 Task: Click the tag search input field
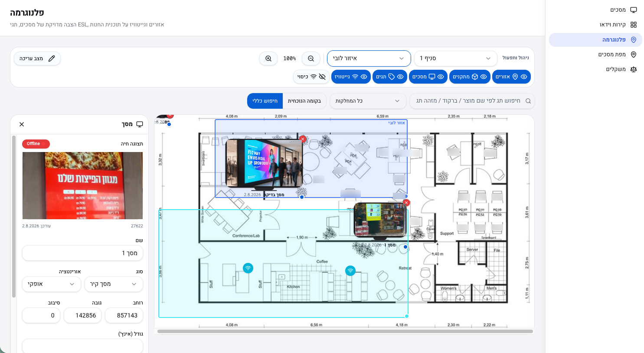pyautogui.click(x=472, y=101)
